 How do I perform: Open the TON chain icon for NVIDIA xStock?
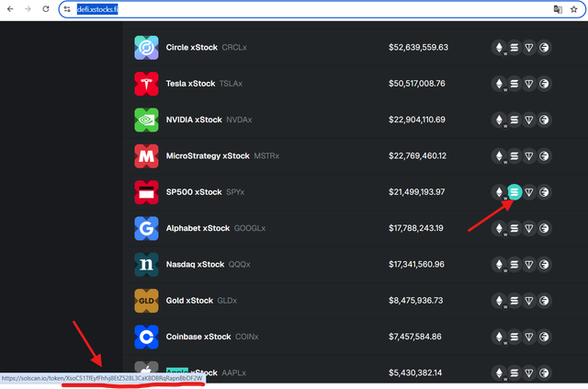tap(529, 120)
